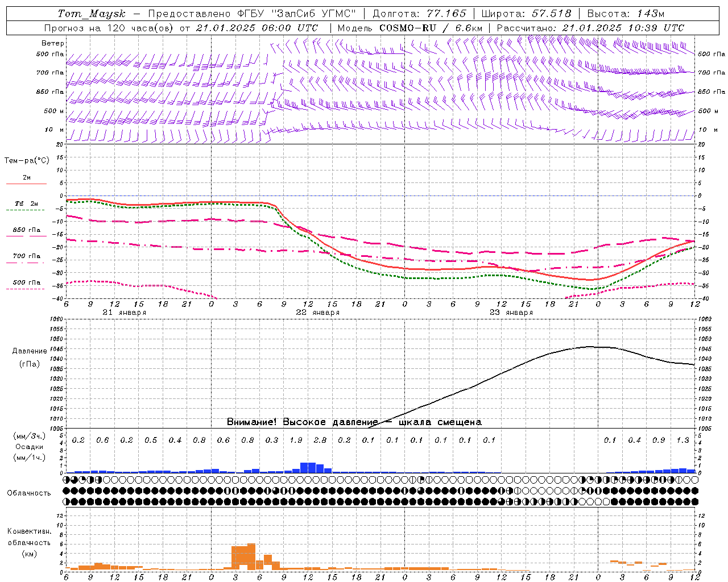This screenshot has width=728, height=582.
Task: Select the (мм/1ч.) unit label
Action: (29, 458)
